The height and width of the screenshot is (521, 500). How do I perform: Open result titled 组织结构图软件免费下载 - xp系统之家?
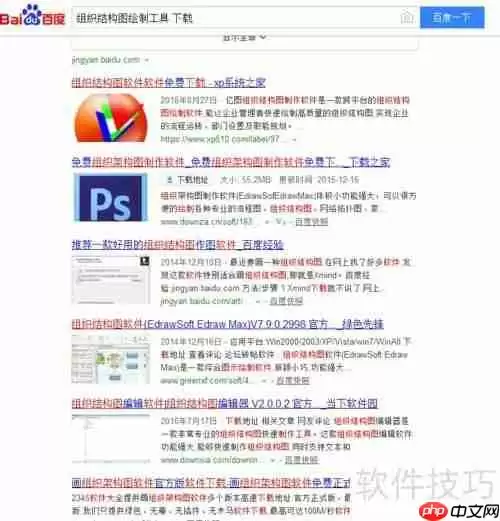tap(169, 82)
